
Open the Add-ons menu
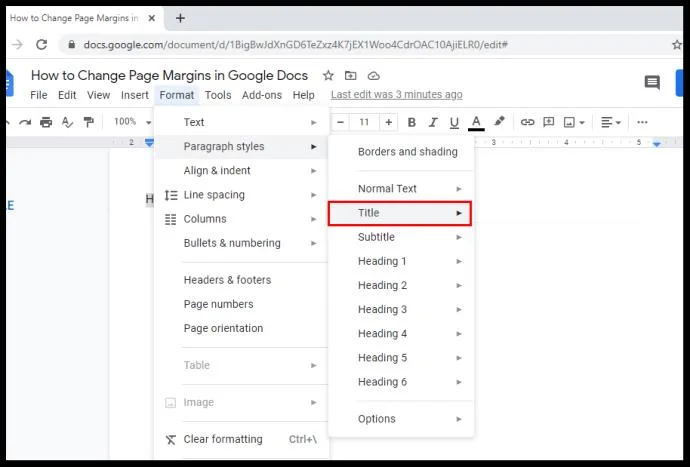click(262, 95)
